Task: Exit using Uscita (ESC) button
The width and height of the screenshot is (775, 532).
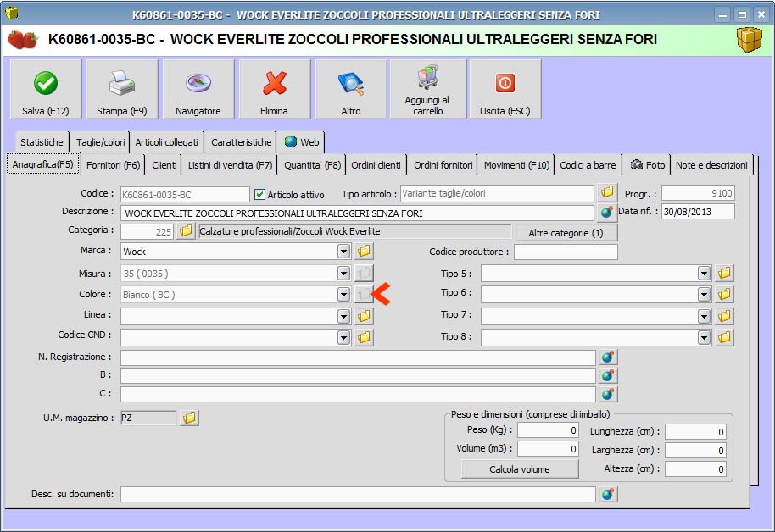Action: click(505, 90)
